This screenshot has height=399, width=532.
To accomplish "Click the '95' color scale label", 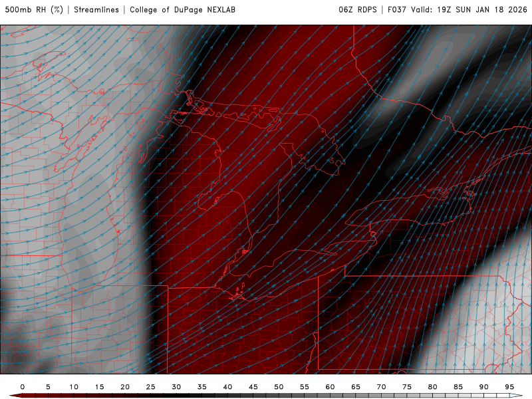I will point(509,387).
